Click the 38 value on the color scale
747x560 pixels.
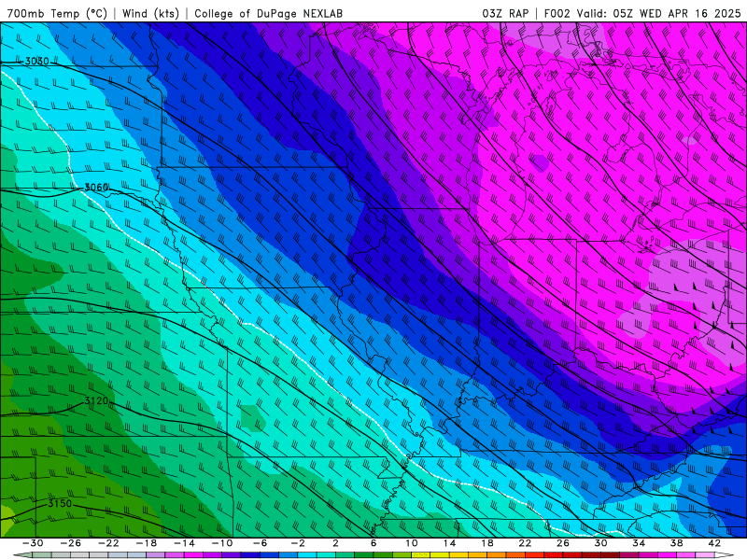[676, 543]
